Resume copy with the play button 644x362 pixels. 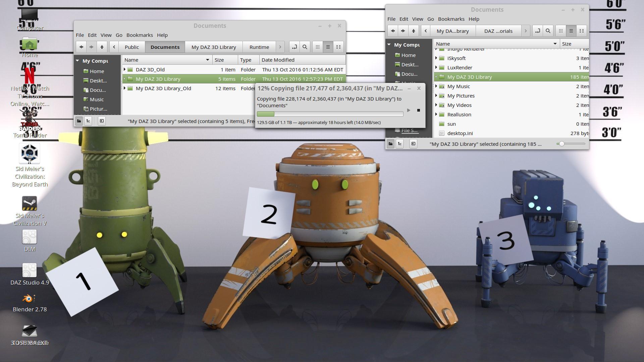[409, 110]
